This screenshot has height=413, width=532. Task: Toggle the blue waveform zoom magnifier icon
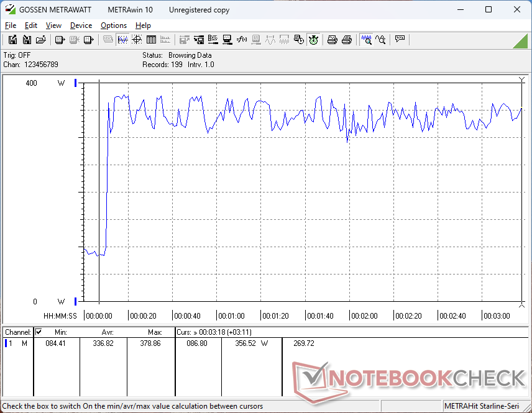click(367, 40)
